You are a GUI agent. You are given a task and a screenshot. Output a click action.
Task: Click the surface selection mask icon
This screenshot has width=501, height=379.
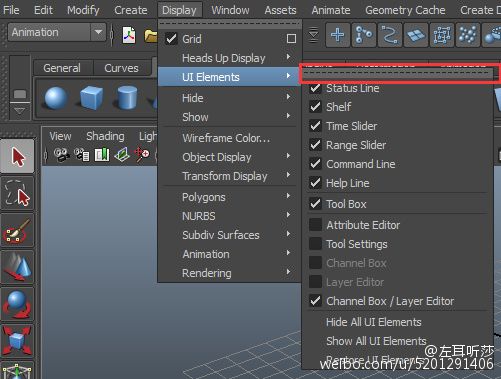point(416,35)
